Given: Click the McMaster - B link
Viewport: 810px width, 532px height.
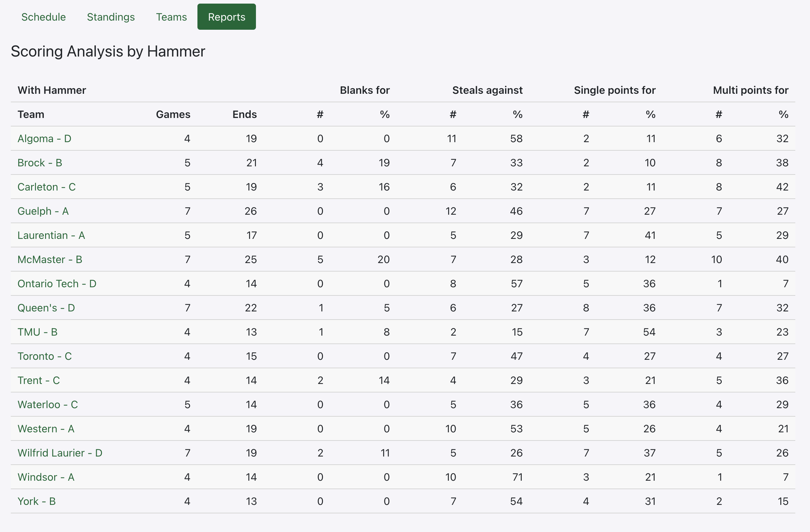Looking at the screenshot, I should 50,259.
